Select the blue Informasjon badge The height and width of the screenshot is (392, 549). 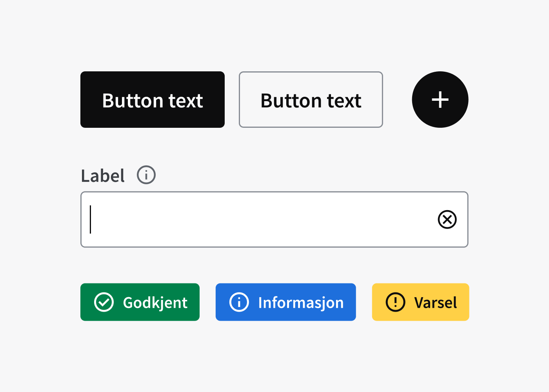click(x=285, y=302)
